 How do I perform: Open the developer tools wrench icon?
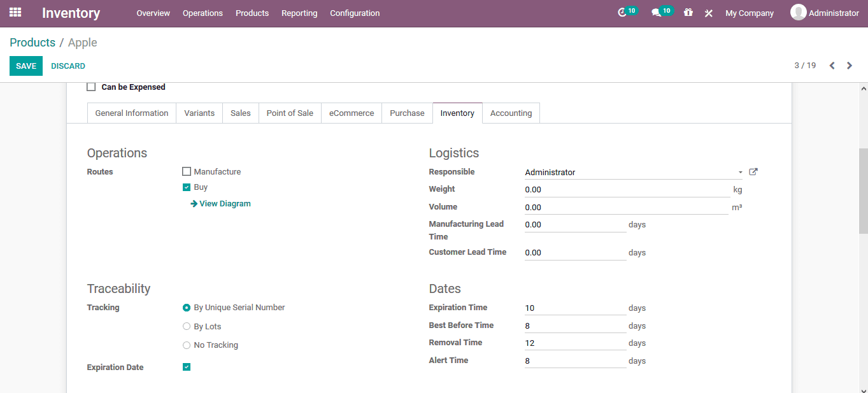pyautogui.click(x=709, y=13)
